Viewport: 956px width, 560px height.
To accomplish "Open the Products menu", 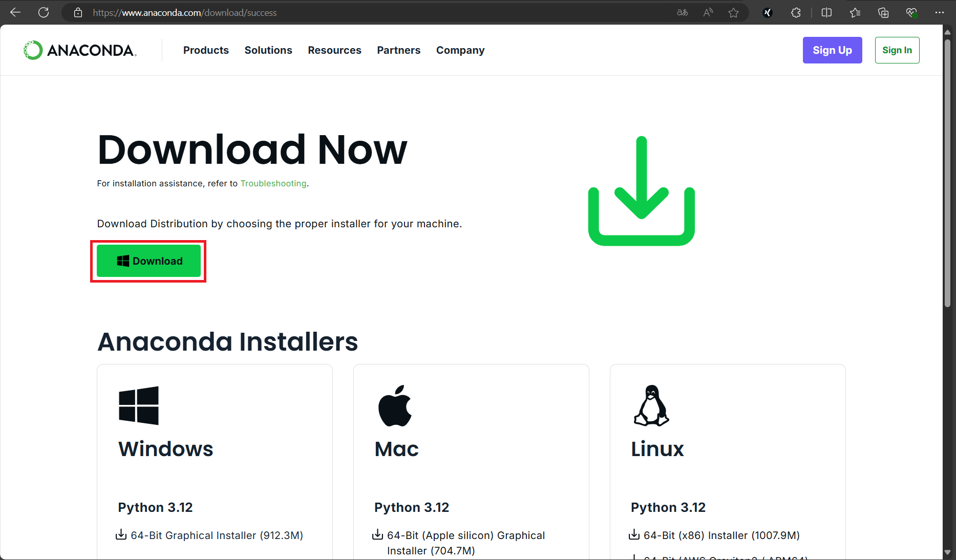I will coord(206,50).
